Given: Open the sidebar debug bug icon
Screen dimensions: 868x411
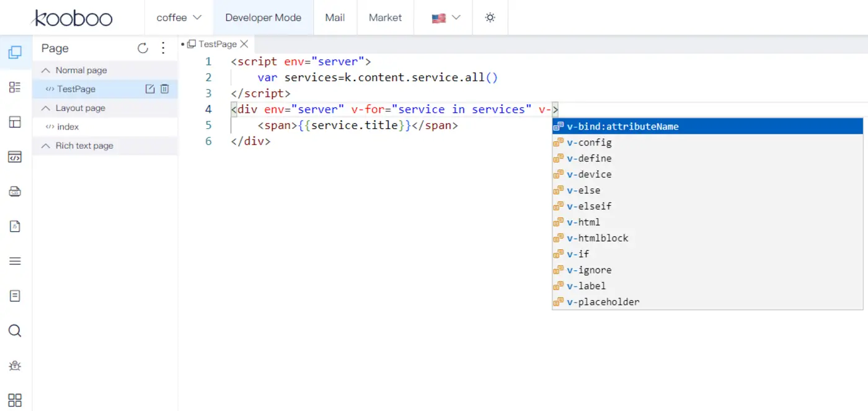Looking at the screenshot, I should [x=15, y=365].
